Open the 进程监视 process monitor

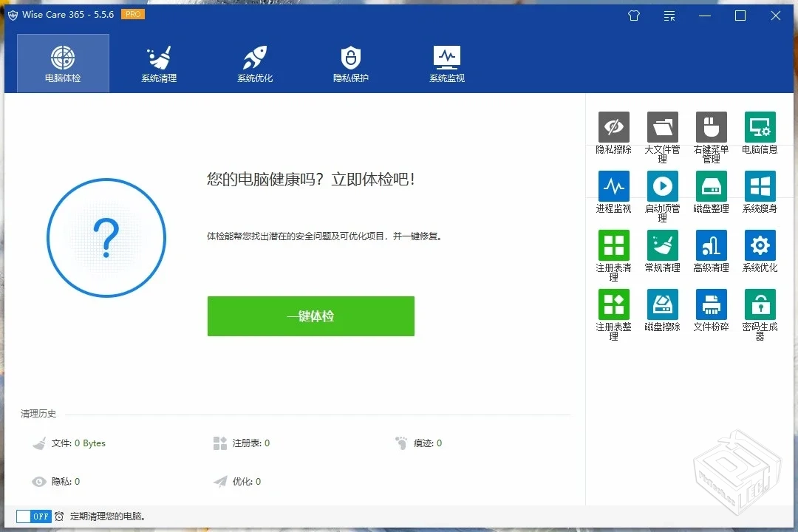[613, 185]
